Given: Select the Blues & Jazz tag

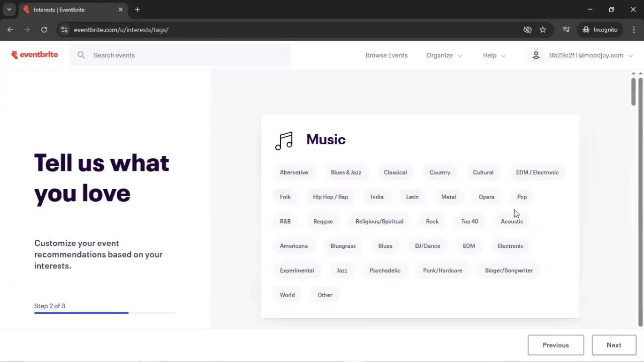Looking at the screenshot, I should tap(346, 172).
